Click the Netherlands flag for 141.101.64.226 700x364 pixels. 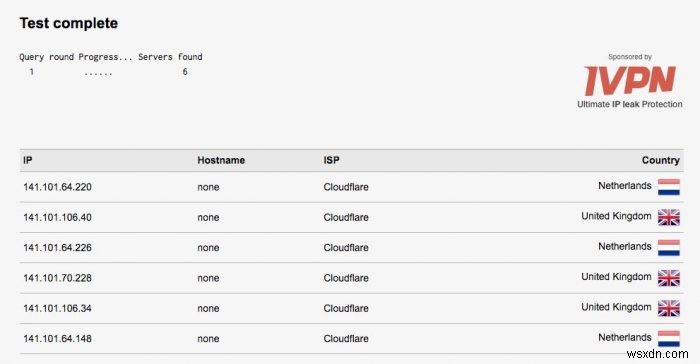pos(669,248)
